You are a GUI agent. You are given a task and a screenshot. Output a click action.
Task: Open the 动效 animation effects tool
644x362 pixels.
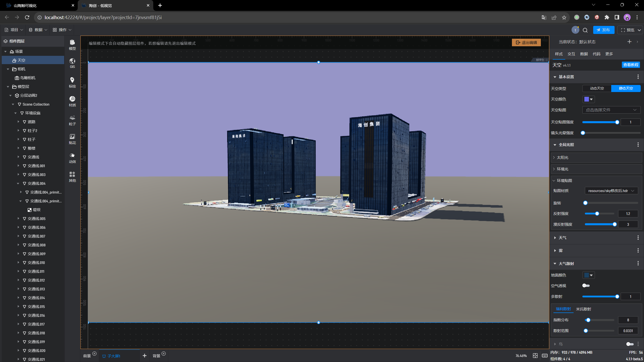click(x=72, y=158)
